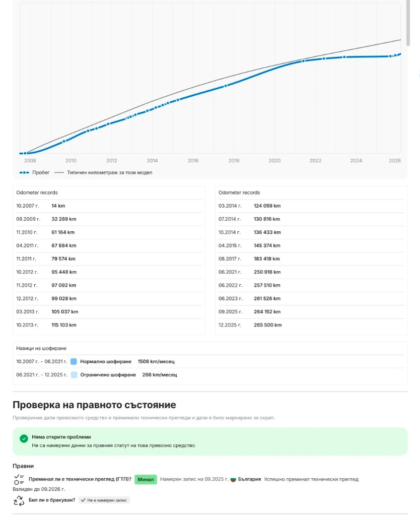
Task: Click the green Минал status badge
Action: pos(146,479)
